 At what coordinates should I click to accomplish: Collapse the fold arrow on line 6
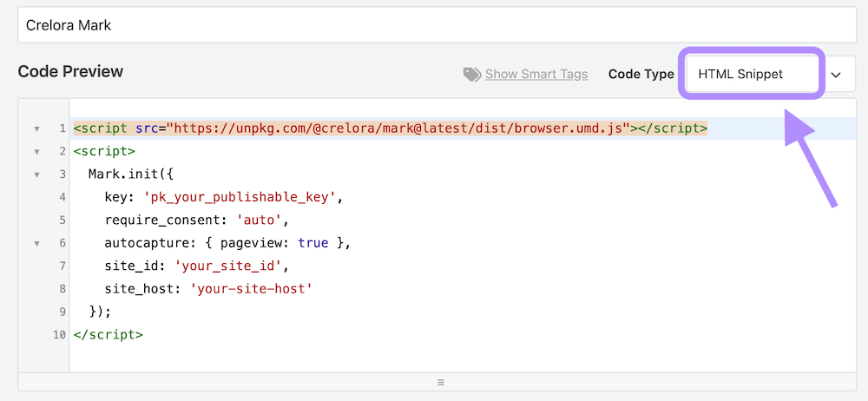(36, 243)
